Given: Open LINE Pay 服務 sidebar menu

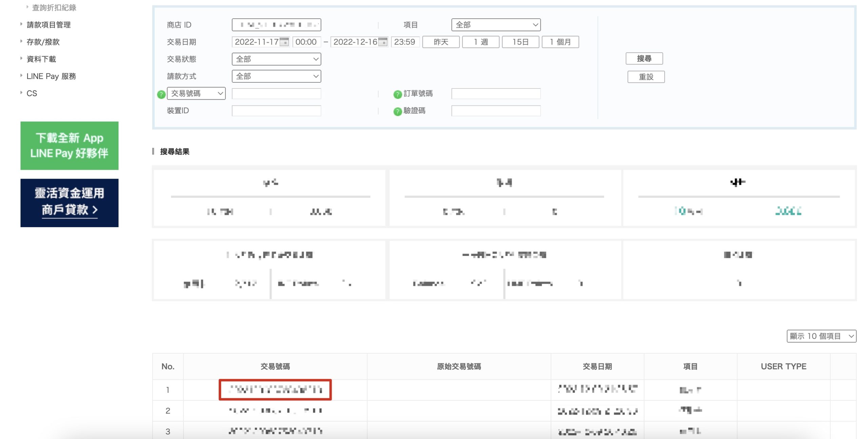Looking at the screenshot, I should pyautogui.click(x=51, y=76).
